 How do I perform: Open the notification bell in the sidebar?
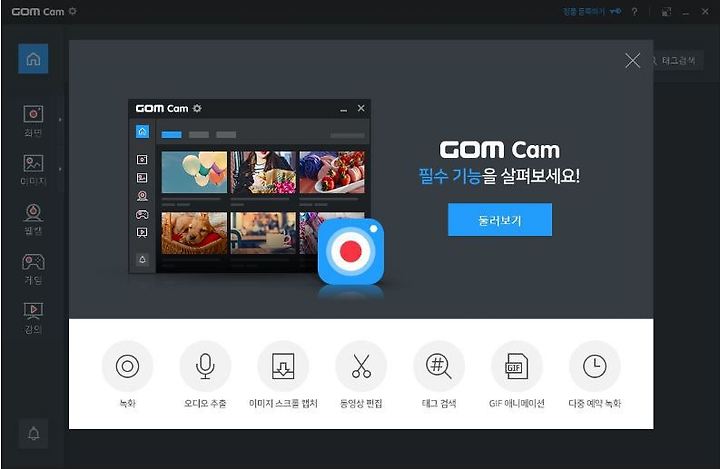(34, 433)
